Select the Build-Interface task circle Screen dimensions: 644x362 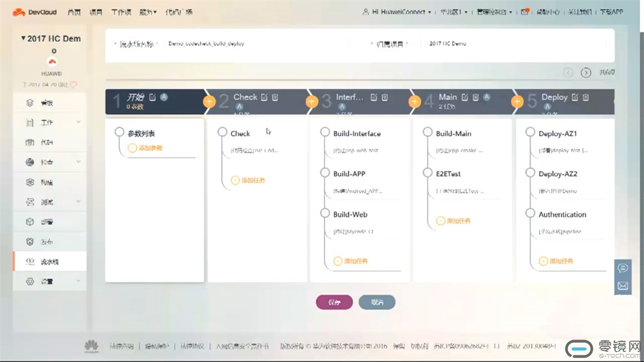[325, 133]
